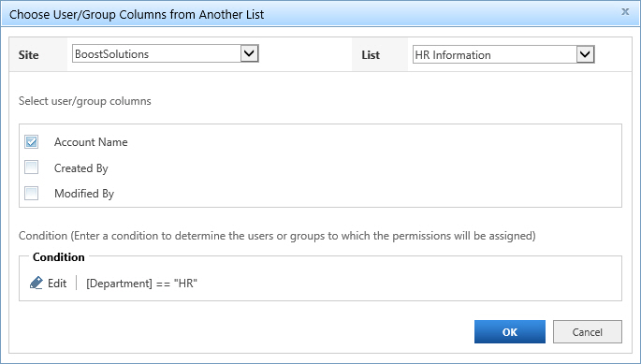Check the Modified By checkbox

tap(32, 193)
